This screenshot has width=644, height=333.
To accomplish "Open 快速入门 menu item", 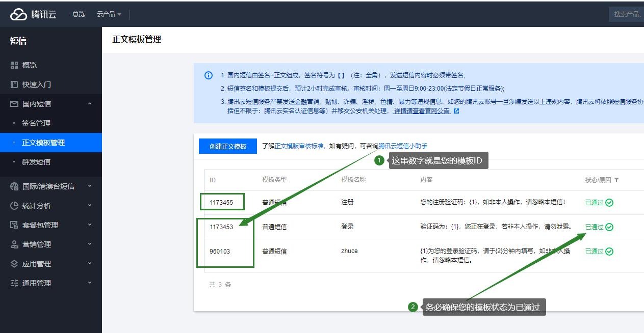I will click(51, 85).
